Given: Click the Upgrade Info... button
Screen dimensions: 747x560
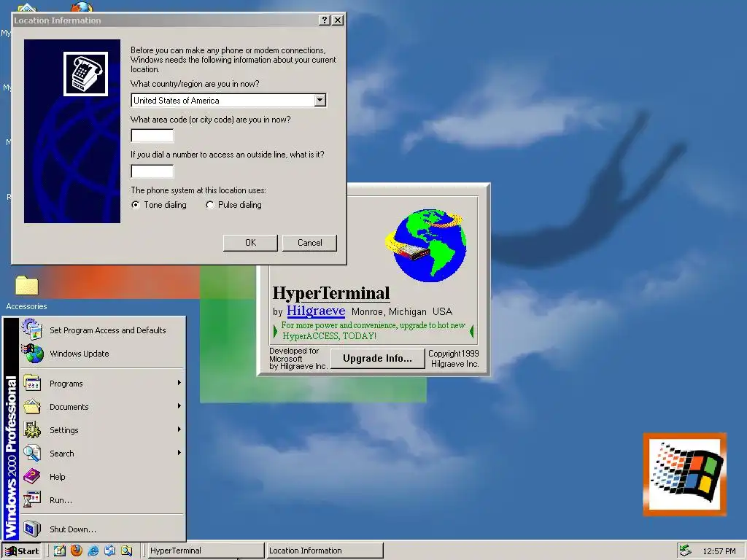Looking at the screenshot, I should tap(377, 359).
